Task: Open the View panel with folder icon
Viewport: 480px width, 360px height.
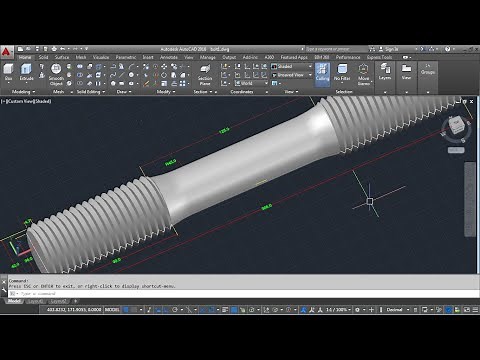Action: [x=406, y=72]
